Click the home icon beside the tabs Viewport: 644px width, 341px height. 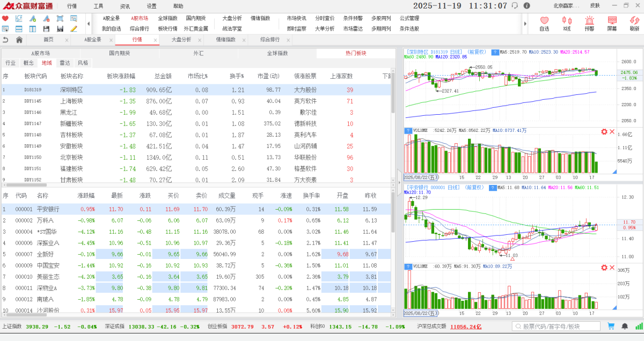(19, 40)
